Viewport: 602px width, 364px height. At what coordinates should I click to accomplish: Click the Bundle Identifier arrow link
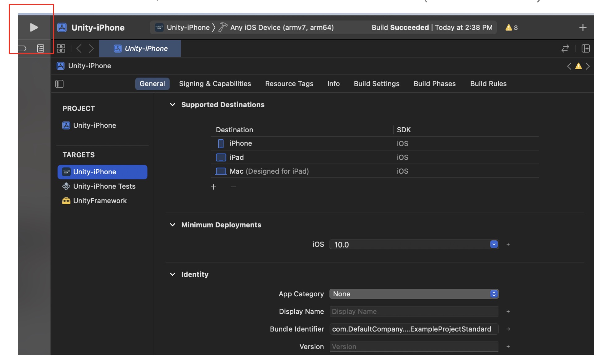tap(508, 329)
